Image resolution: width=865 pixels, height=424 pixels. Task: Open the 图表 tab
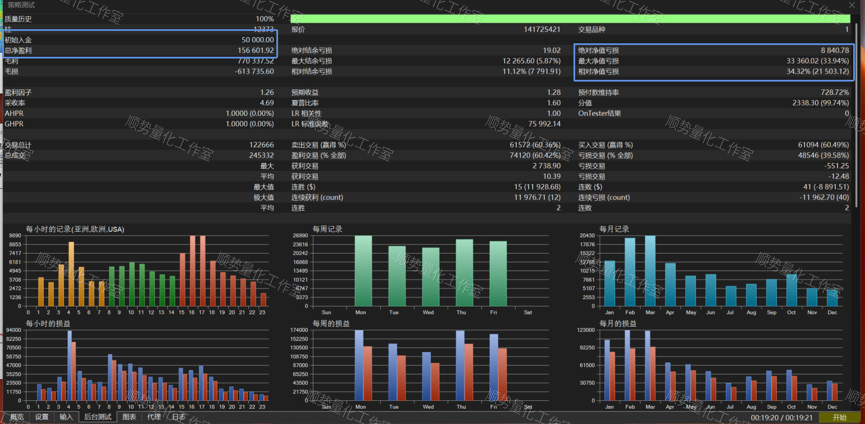pos(129,417)
